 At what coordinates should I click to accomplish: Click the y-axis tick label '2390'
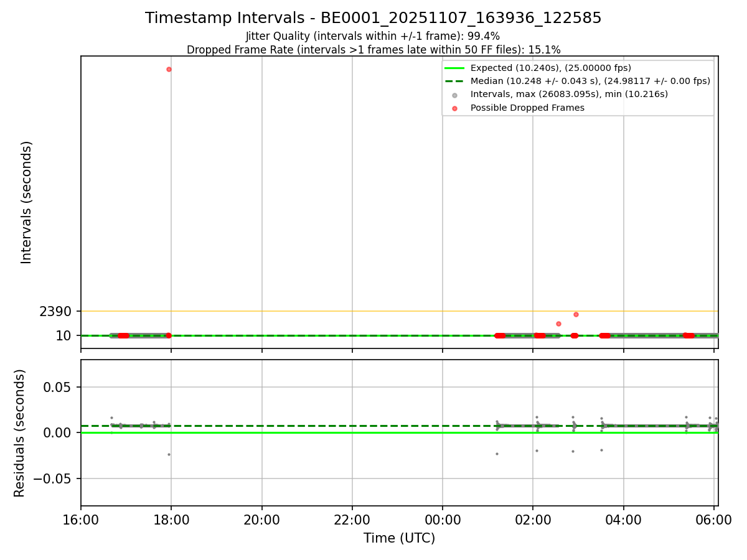point(55,311)
